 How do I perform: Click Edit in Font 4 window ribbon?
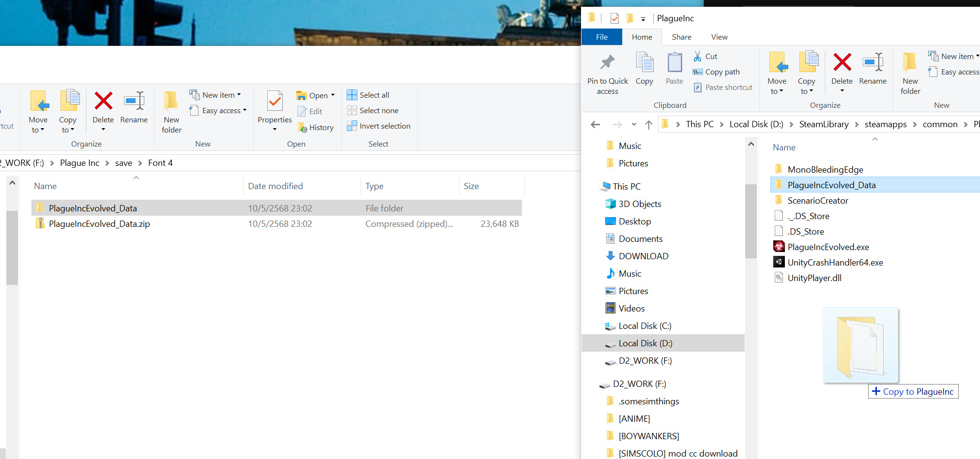click(x=310, y=111)
